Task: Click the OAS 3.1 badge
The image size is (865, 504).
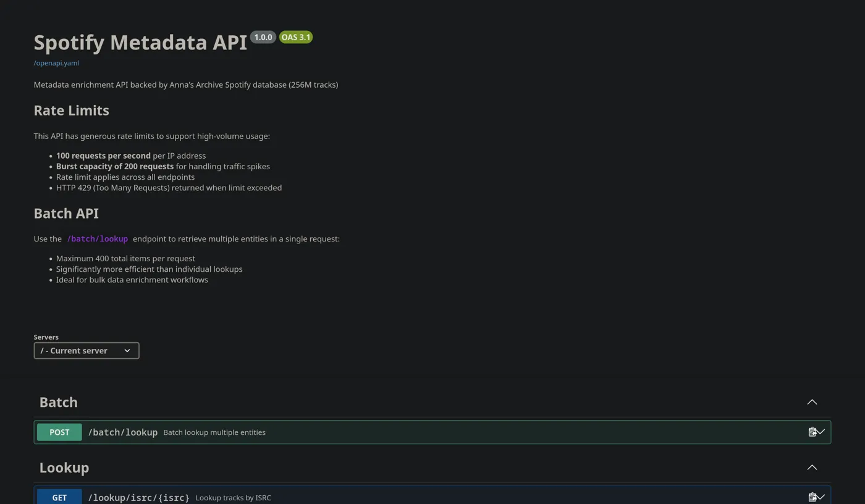Action: click(x=296, y=37)
